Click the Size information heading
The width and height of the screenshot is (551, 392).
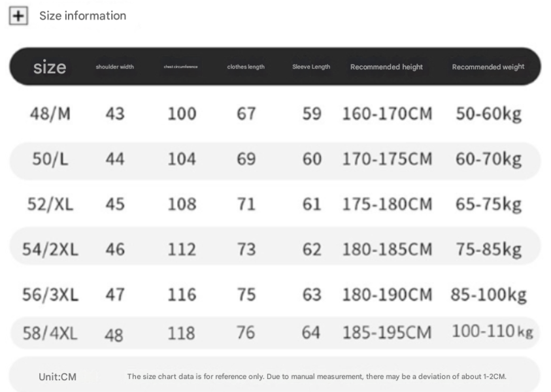(x=82, y=16)
